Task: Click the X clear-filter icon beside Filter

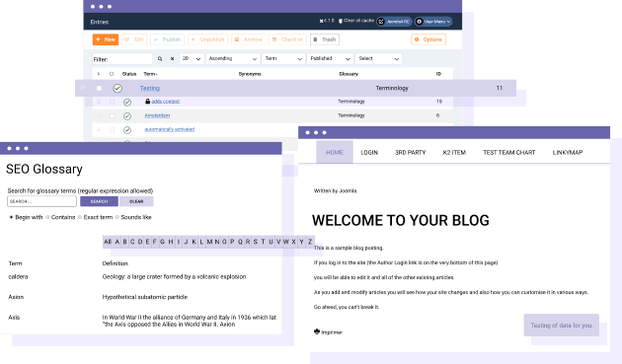Action: click(172, 58)
